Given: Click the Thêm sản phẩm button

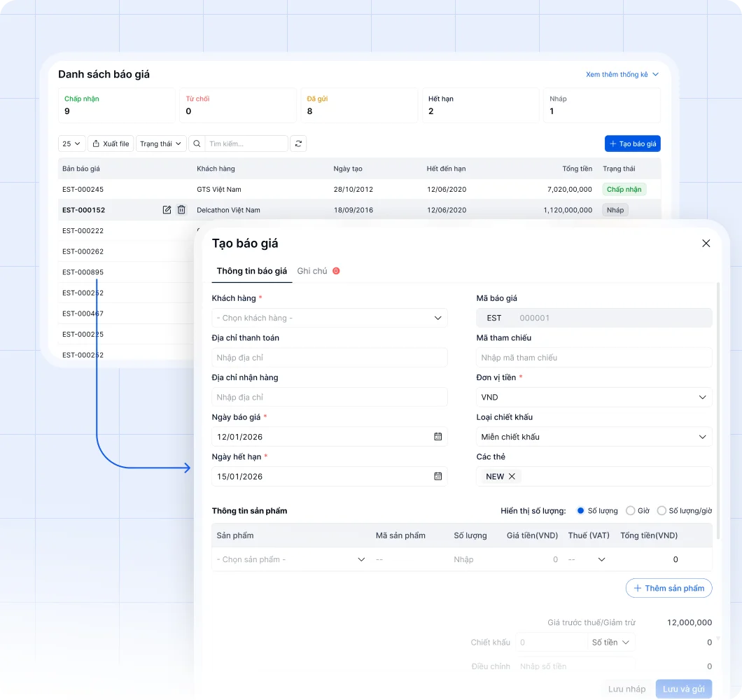Looking at the screenshot, I should coord(668,588).
